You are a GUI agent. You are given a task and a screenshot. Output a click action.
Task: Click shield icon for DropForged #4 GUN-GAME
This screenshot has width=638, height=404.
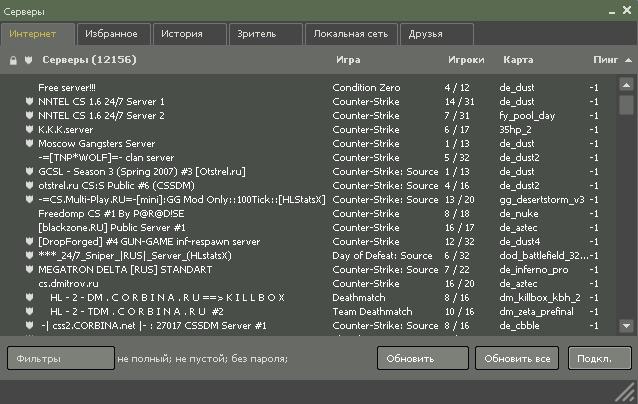pyautogui.click(x=29, y=241)
